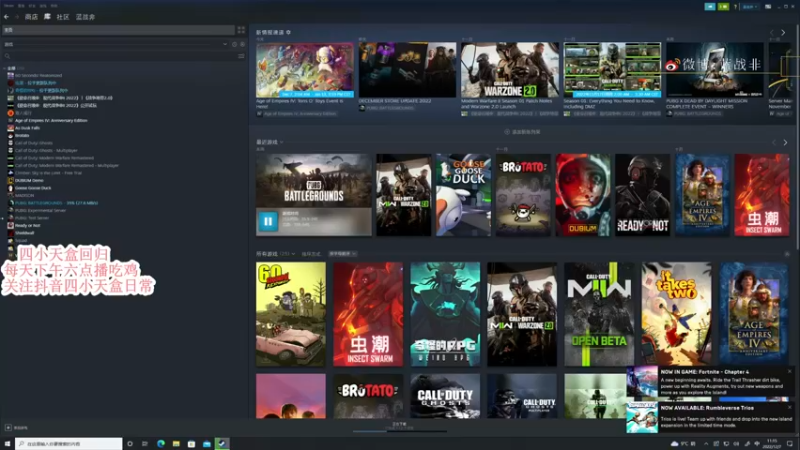Open the Community tab
The height and width of the screenshot is (450, 800).
(63, 17)
